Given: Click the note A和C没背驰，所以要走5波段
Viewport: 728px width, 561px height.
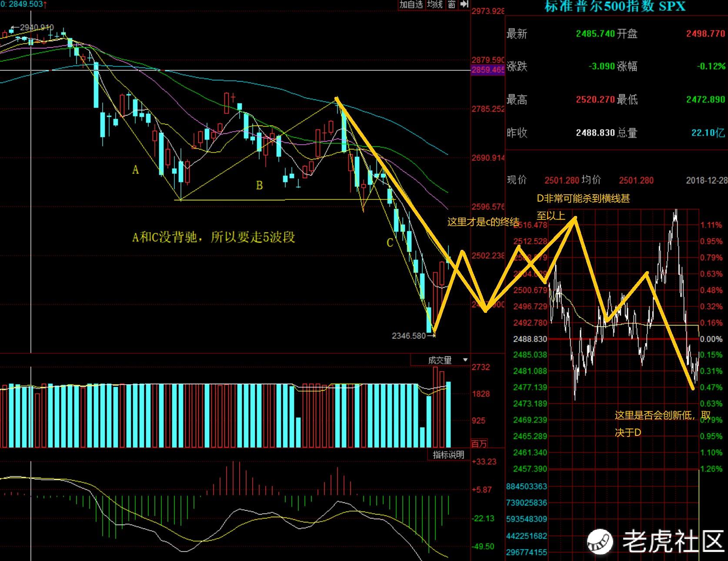Looking at the screenshot, I should pos(214,237).
